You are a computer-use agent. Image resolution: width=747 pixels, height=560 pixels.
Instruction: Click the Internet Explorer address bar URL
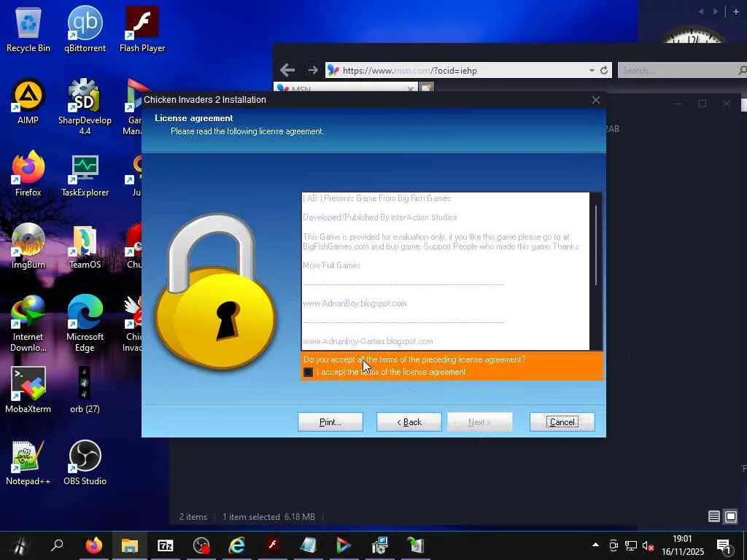click(410, 71)
